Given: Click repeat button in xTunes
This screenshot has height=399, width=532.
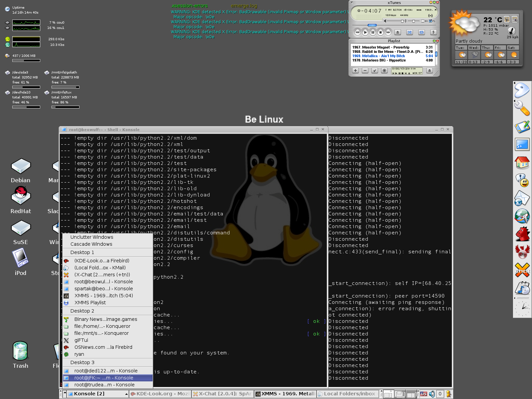Looking at the screenshot, I should (422, 32).
